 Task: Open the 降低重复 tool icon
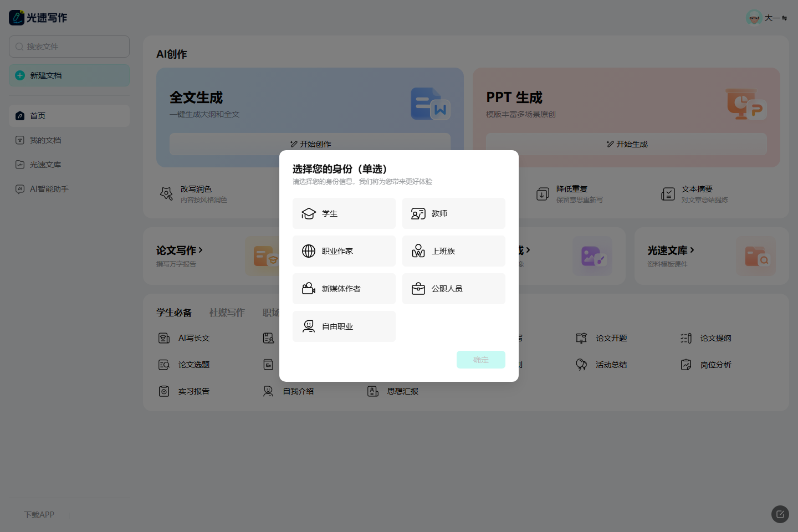coord(543,194)
